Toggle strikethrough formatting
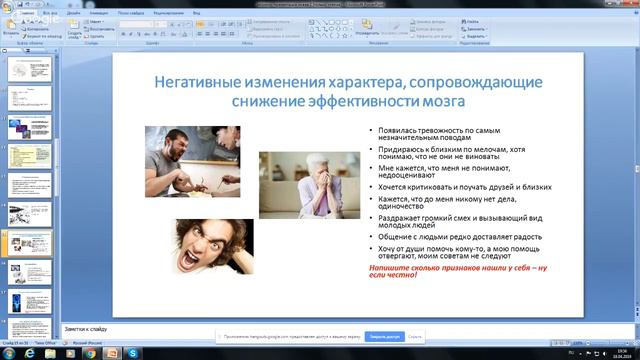 click(x=147, y=34)
